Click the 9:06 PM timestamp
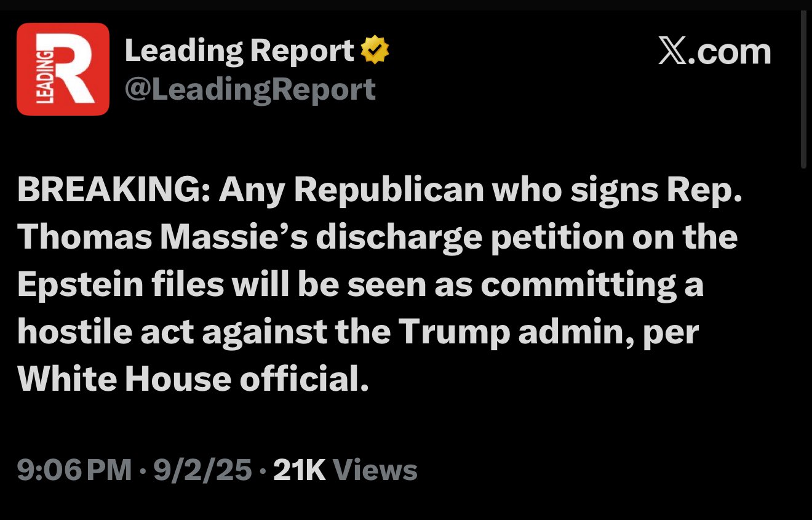Viewport: 812px width, 520px height. coord(74,471)
